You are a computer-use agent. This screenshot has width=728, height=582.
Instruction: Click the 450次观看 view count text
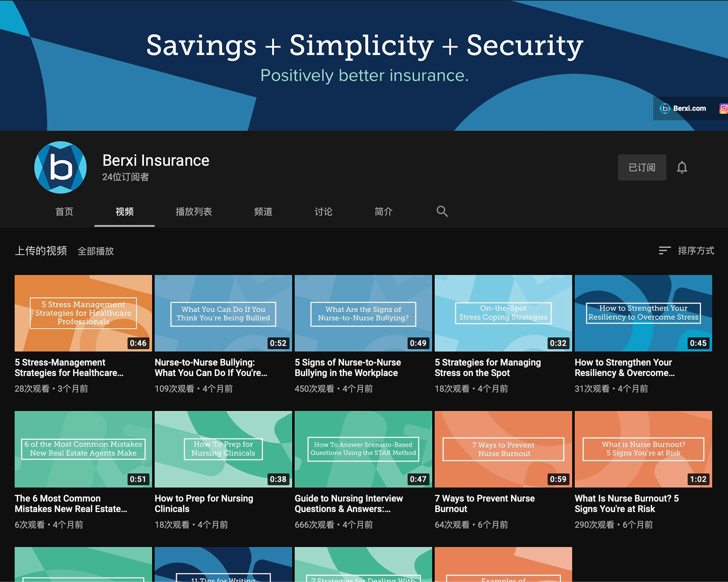[x=314, y=389]
